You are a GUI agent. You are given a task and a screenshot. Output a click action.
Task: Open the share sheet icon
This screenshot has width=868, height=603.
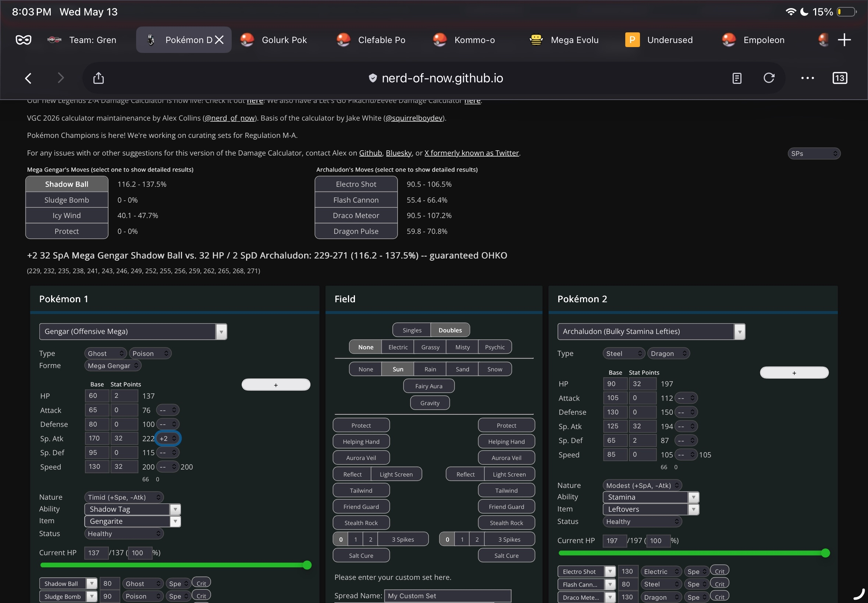[98, 78]
